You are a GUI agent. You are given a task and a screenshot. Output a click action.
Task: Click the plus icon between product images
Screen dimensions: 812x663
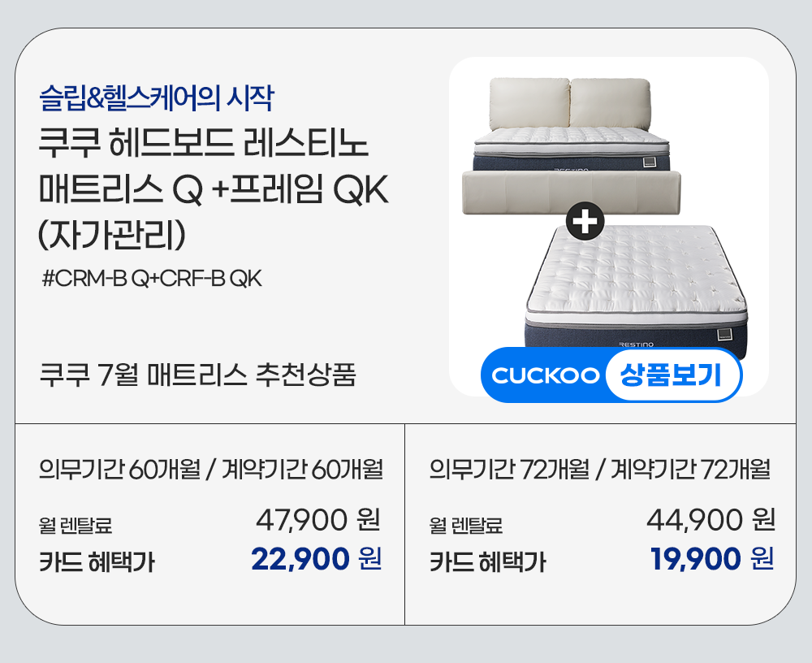585,222
